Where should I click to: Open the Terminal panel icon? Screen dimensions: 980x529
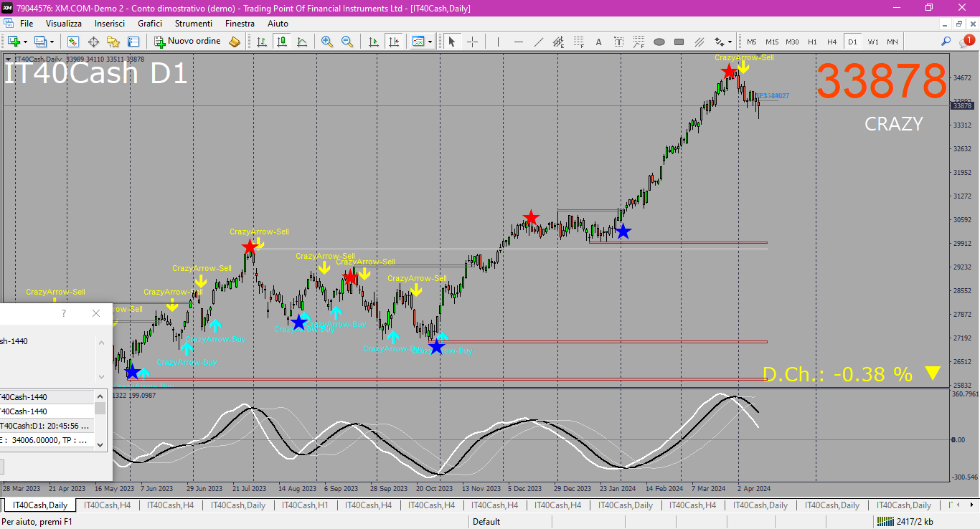click(x=133, y=42)
